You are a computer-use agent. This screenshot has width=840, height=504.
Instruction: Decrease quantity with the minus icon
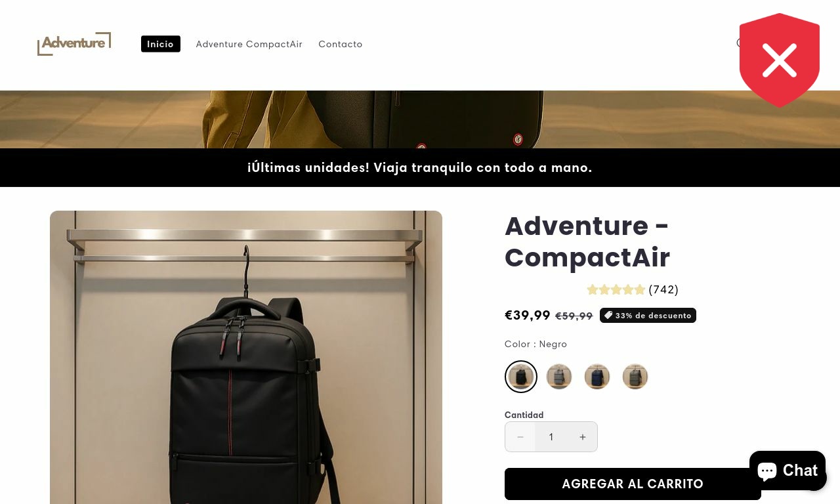tap(520, 437)
